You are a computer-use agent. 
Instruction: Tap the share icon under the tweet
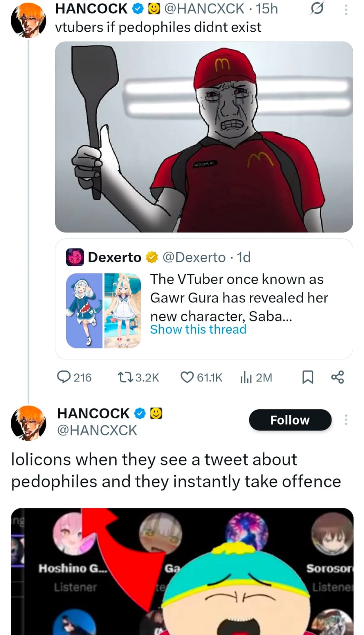click(x=337, y=377)
